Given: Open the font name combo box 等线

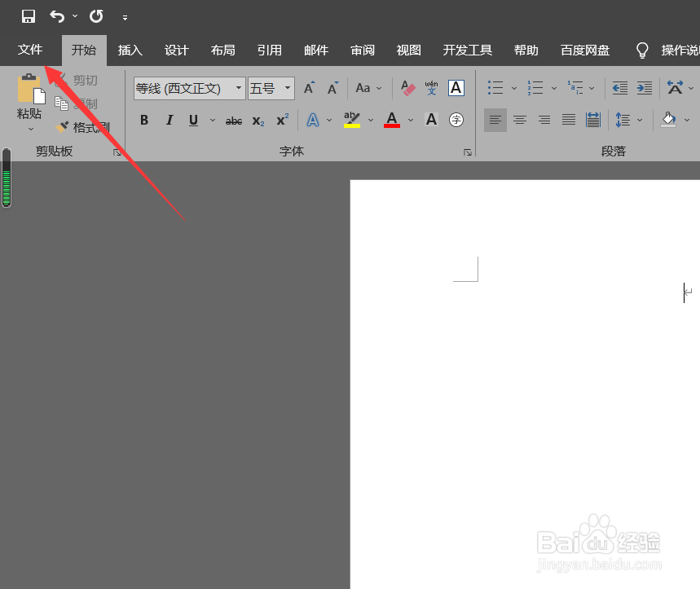Looking at the screenshot, I should tap(189, 88).
